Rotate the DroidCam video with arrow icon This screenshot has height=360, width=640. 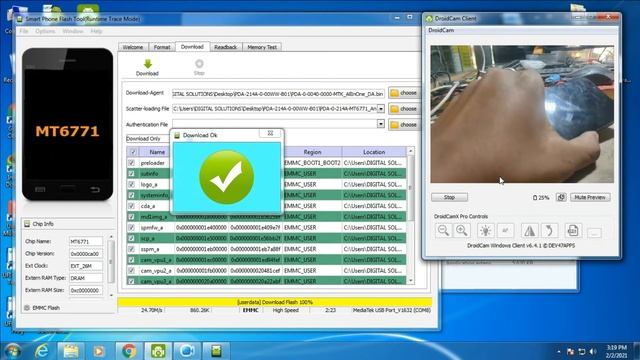(x=549, y=231)
